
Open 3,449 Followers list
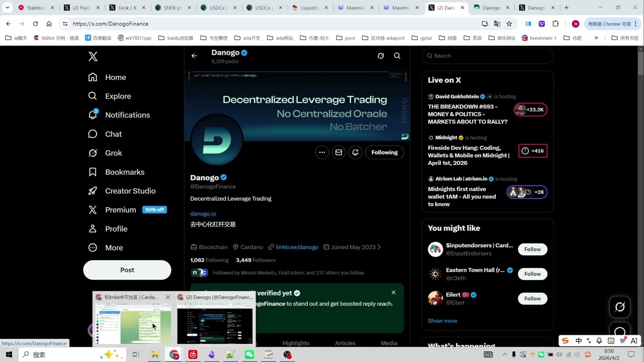tap(256, 260)
